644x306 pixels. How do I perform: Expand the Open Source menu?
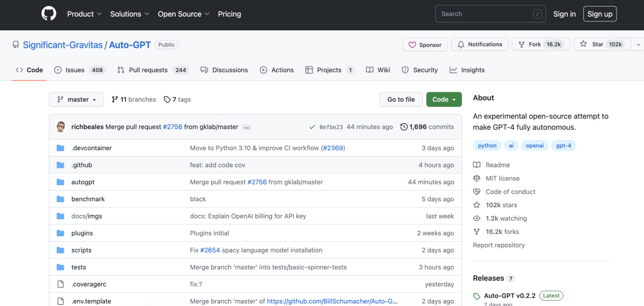click(184, 14)
